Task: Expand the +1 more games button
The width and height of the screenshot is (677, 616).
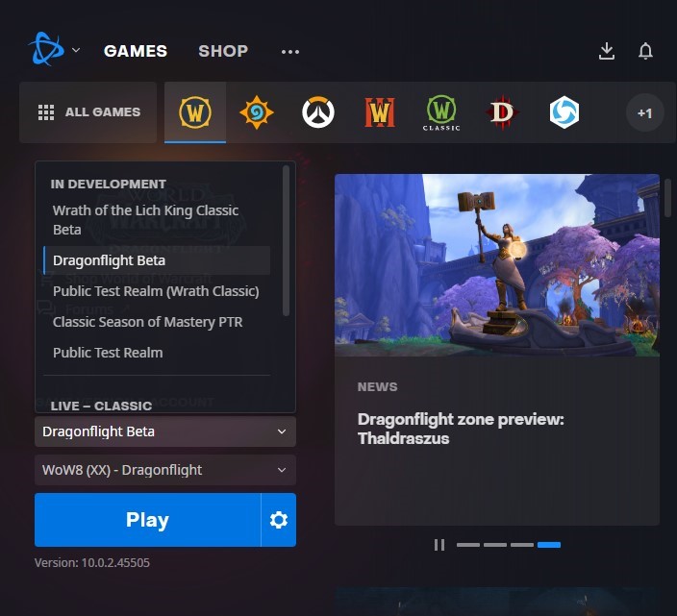Action: coord(644,112)
